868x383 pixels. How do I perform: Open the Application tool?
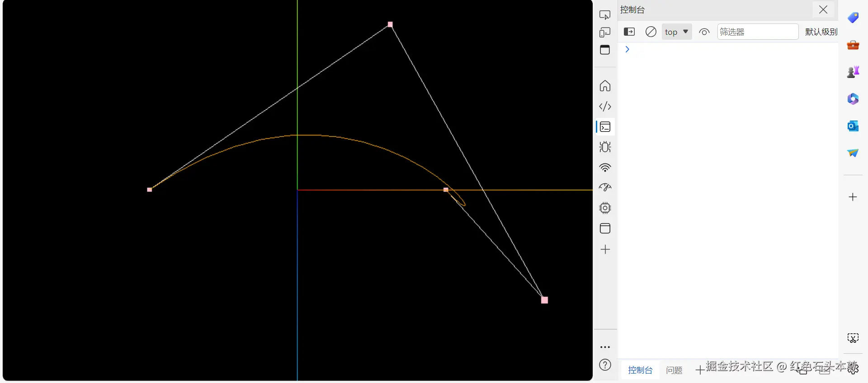(x=605, y=229)
